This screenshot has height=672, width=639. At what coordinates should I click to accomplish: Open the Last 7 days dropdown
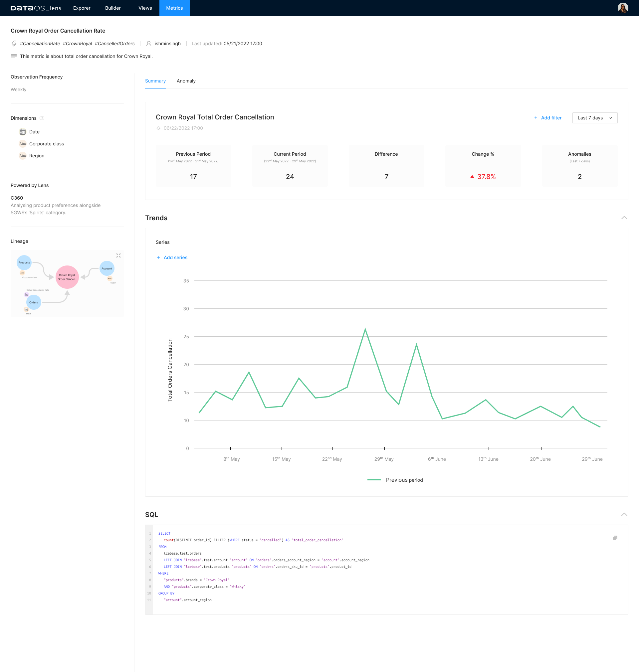point(595,118)
